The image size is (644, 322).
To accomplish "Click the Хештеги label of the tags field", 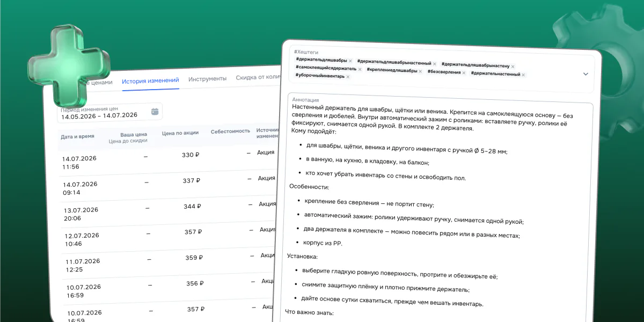I will [x=306, y=52].
